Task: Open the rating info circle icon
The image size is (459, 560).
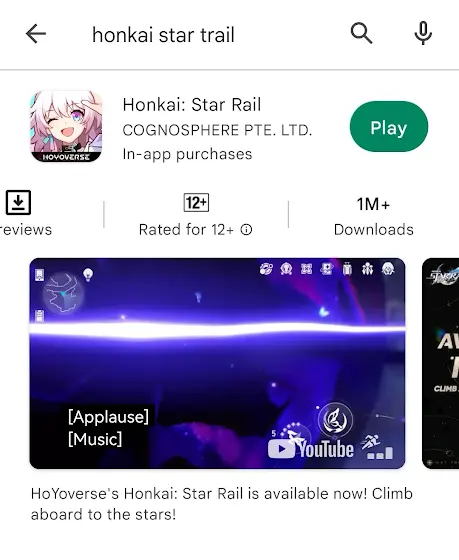Action: pyautogui.click(x=246, y=230)
